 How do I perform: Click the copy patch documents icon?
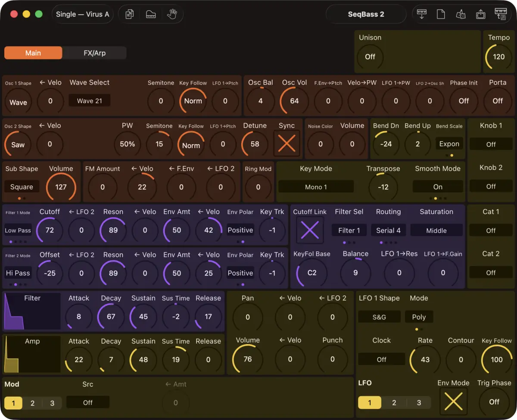click(x=130, y=14)
